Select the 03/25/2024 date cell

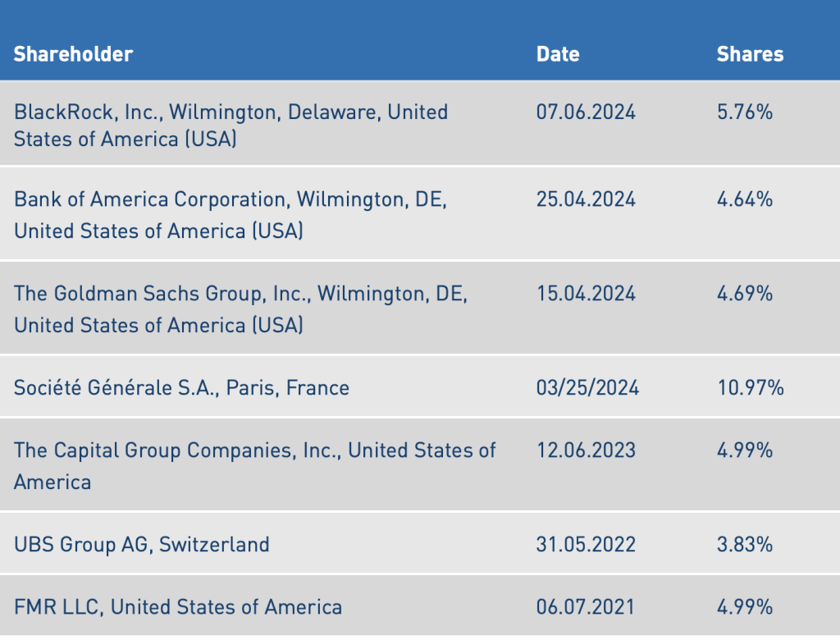coord(587,387)
